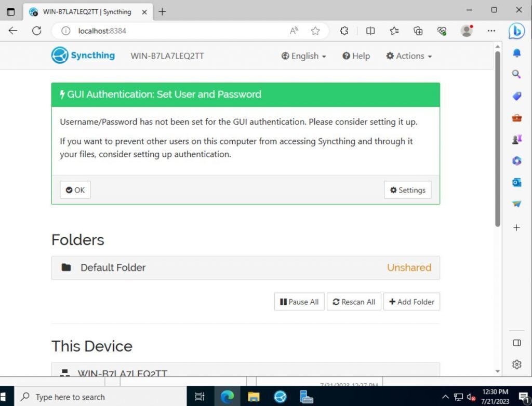This screenshot has height=406, width=532.
Task: Open the Outlook sidebar icon
Action: coord(517,182)
